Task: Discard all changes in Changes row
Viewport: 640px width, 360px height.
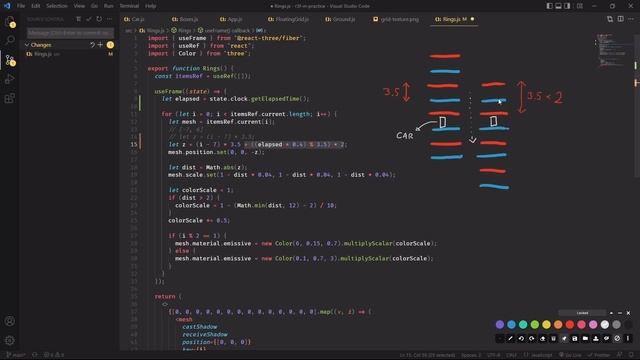Action: click(x=92, y=45)
